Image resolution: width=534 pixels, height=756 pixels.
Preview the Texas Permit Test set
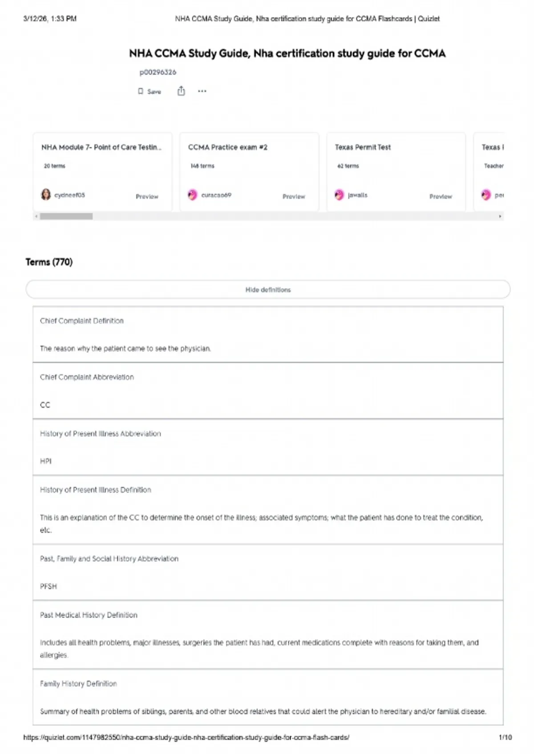(441, 196)
